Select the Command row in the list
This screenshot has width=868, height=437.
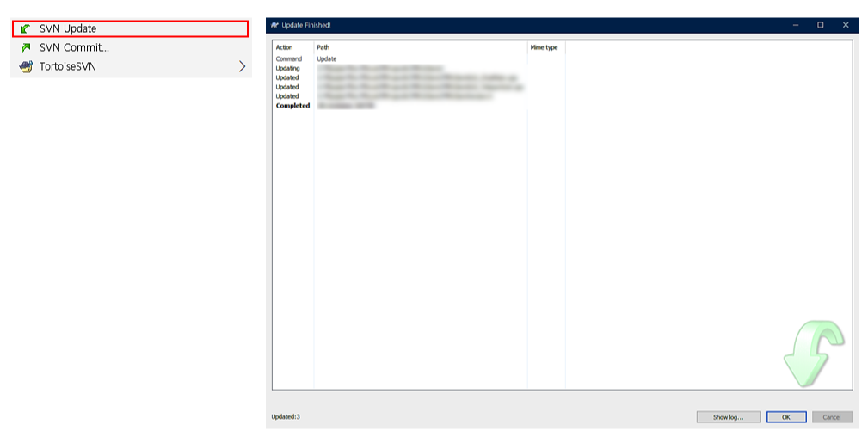[420, 58]
